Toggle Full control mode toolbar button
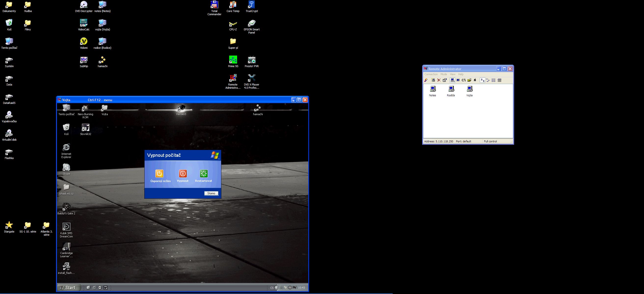The width and height of the screenshot is (644, 294). click(x=452, y=80)
